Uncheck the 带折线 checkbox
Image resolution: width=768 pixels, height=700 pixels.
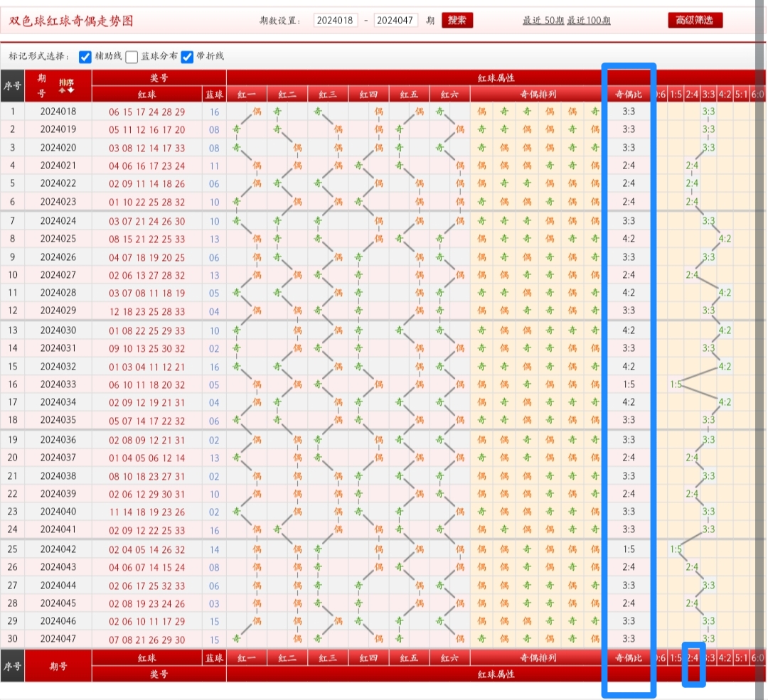click(x=186, y=57)
